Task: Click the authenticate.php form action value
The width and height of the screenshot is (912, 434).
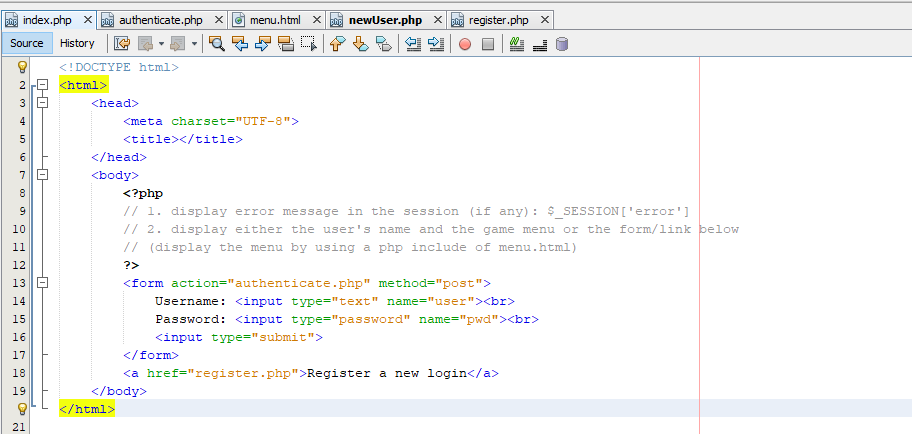Action: coord(299,284)
